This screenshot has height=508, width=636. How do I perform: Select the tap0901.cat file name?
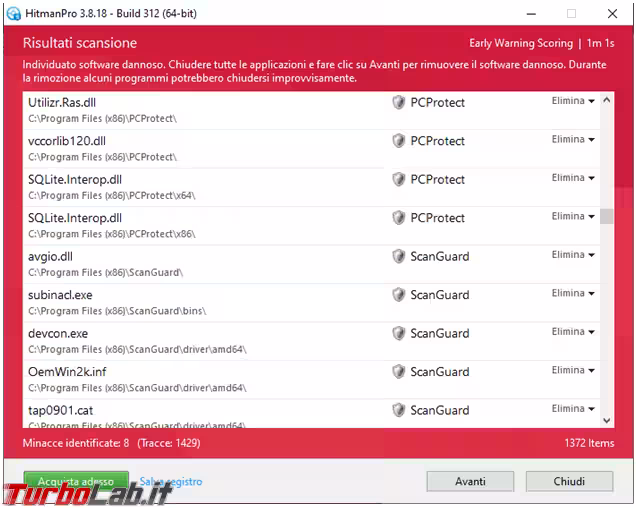tap(60, 410)
